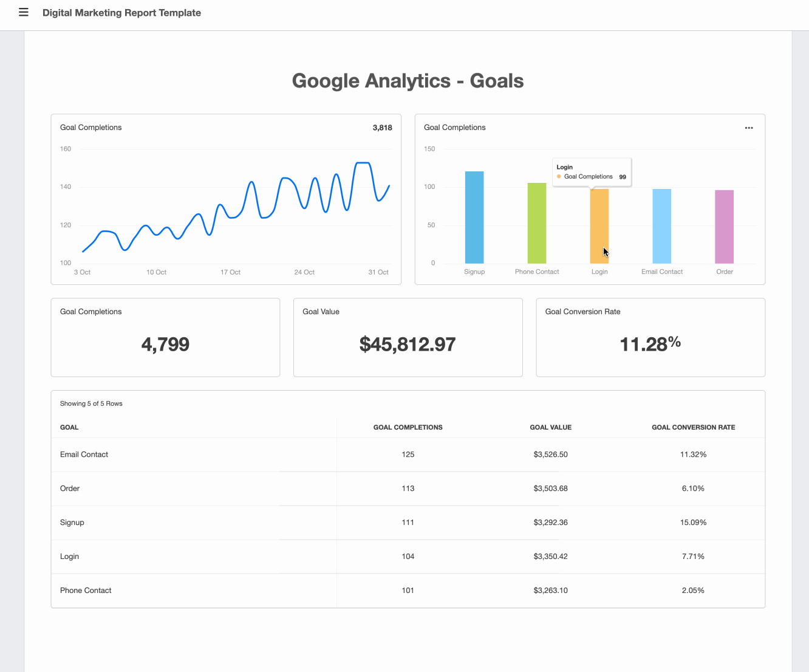Click the Goal Completions 4,799 scorecard
This screenshot has width=809, height=672.
coord(165,337)
